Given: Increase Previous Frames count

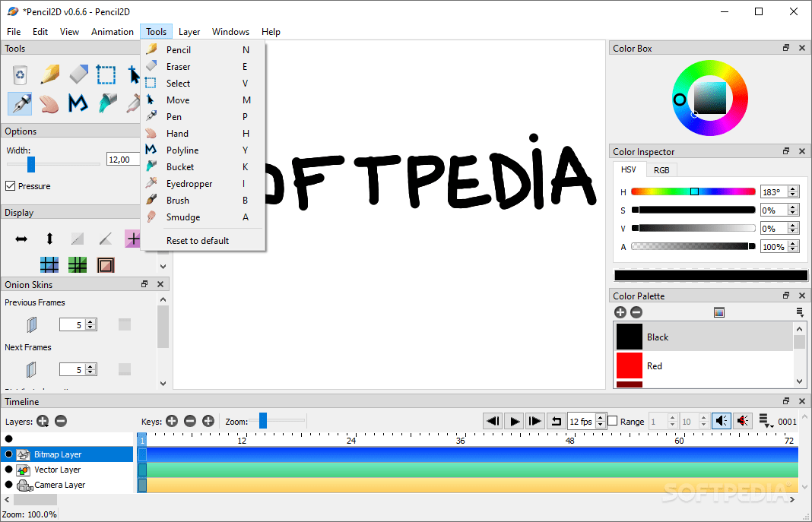Looking at the screenshot, I should click(90, 322).
